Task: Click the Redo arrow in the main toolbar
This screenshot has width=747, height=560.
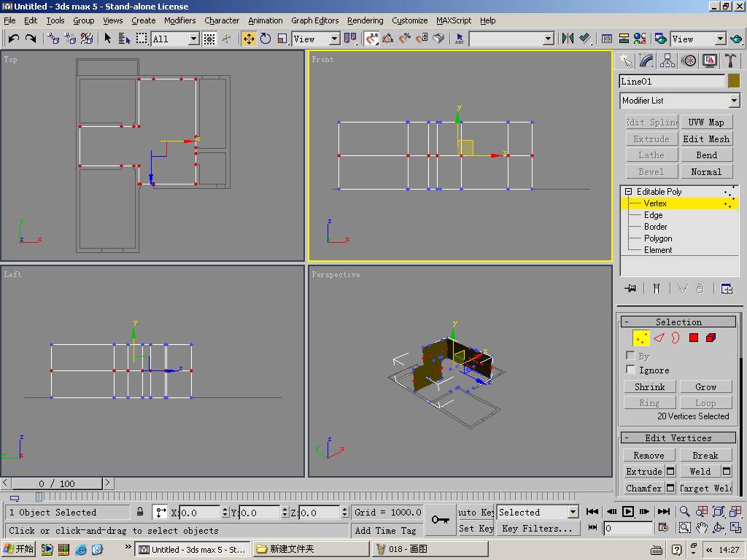Action: (31, 39)
